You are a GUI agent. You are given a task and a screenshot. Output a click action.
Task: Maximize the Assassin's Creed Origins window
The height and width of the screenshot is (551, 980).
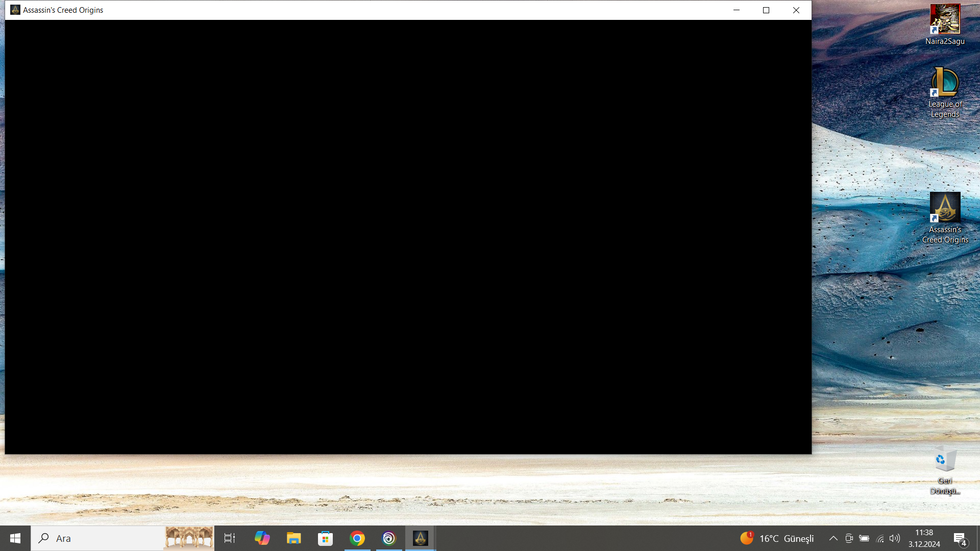pos(766,10)
